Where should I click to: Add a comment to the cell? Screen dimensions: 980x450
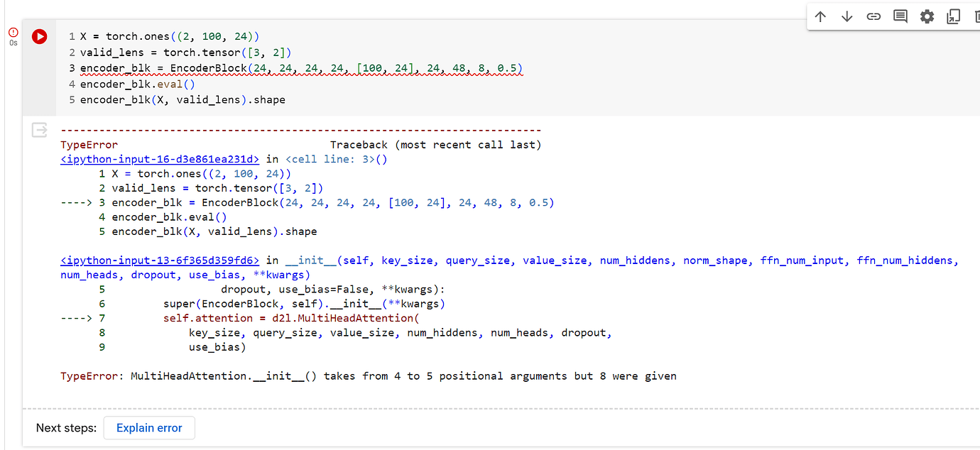900,16
